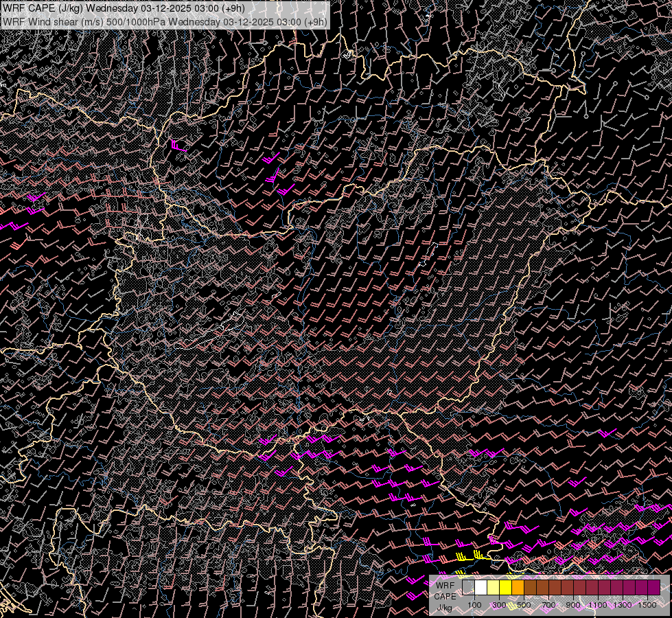Select the 1100 value on the legend
This screenshot has width=672, height=618.
click(598, 605)
